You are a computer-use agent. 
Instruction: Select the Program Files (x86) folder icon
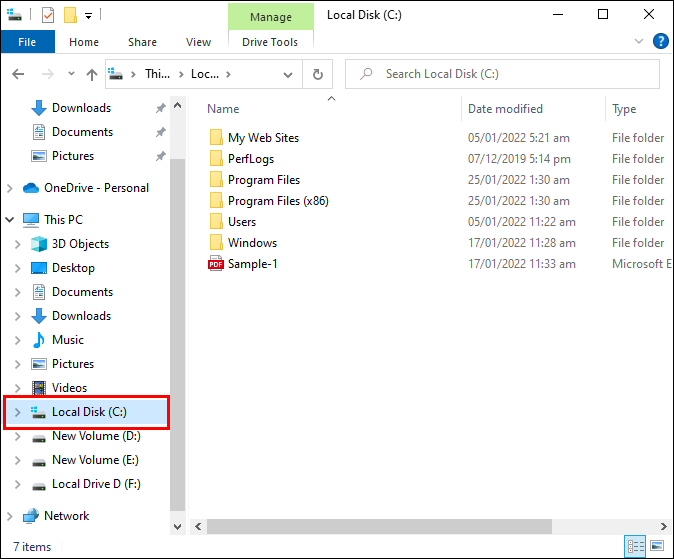(x=216, y=201)
